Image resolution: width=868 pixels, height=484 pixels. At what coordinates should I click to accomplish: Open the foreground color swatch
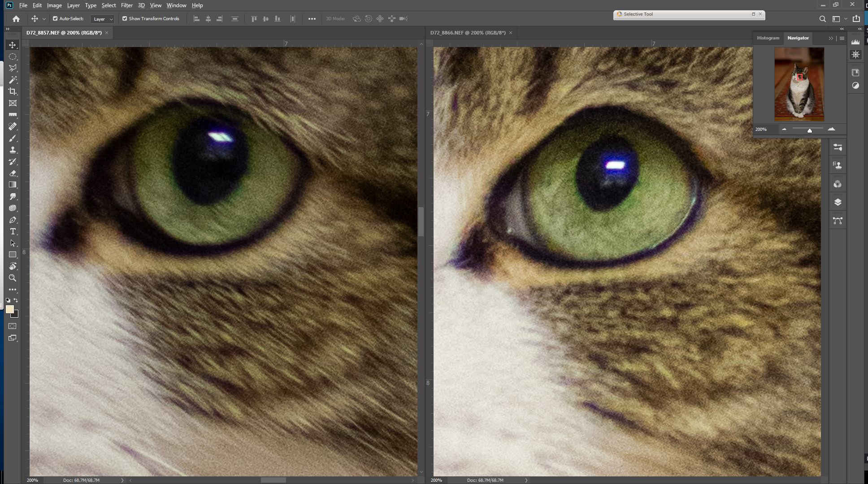(x=9, y=309)
